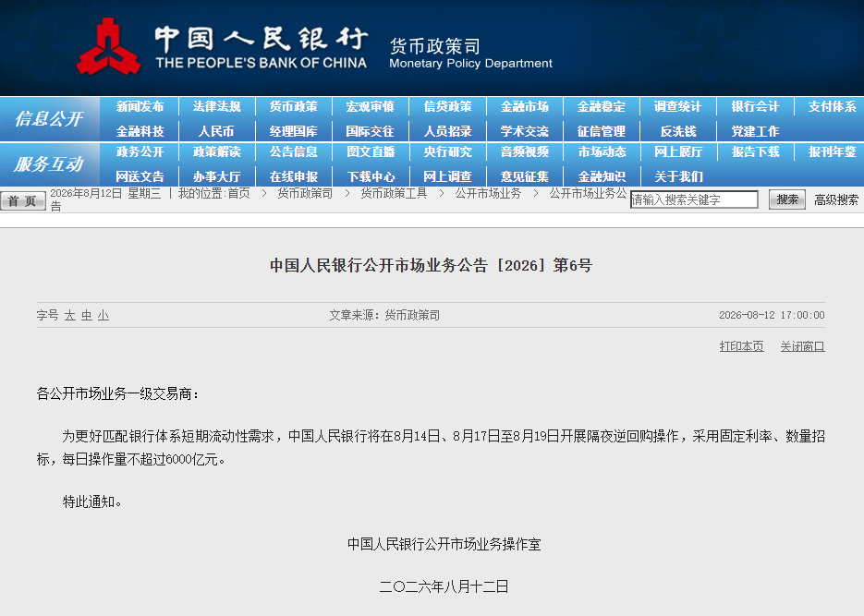Open 高级搜索 advanced search link

click(x=836, y=199)
